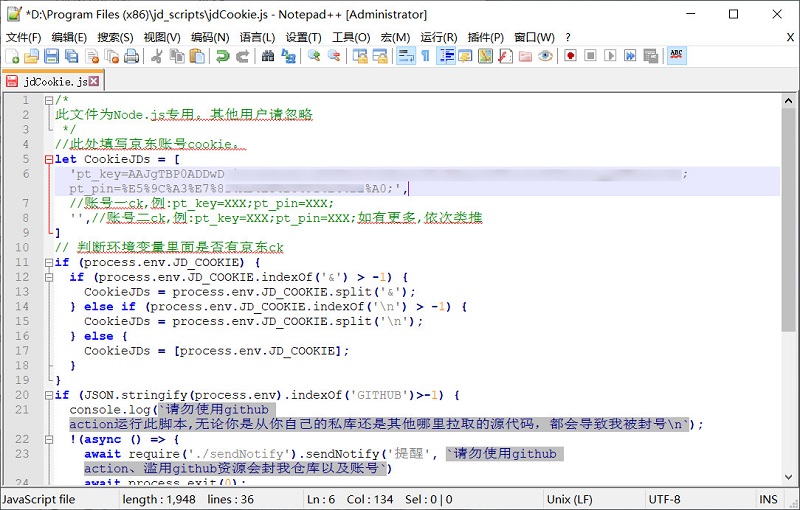Open the 设置(T) menu

304,37
